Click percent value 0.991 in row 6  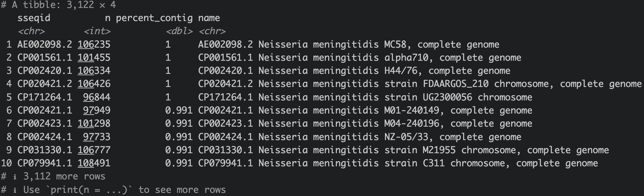pos(179,110)
